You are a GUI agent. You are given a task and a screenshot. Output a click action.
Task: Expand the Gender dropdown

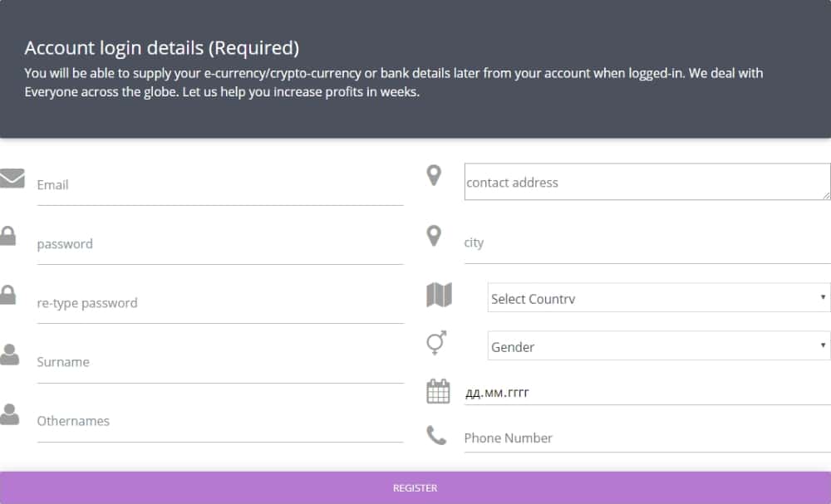click(x=658, y=346)
